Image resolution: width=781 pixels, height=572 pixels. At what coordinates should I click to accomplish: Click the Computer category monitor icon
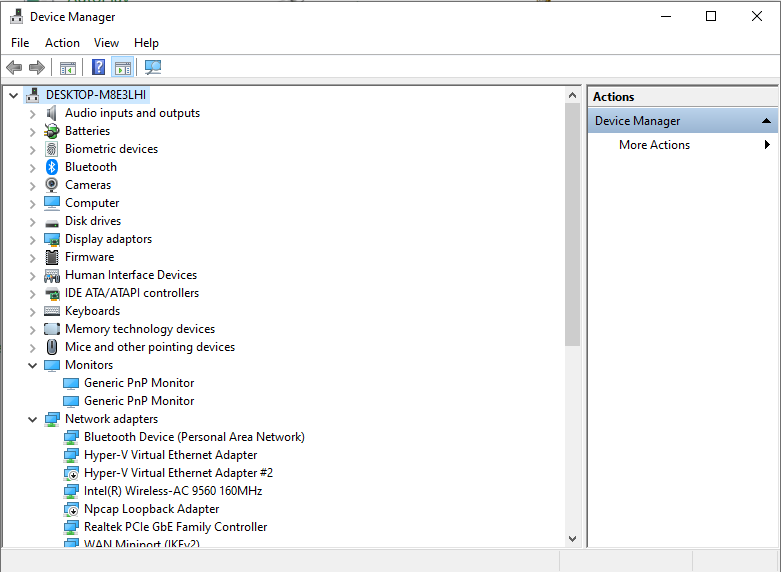coord(52,203)
